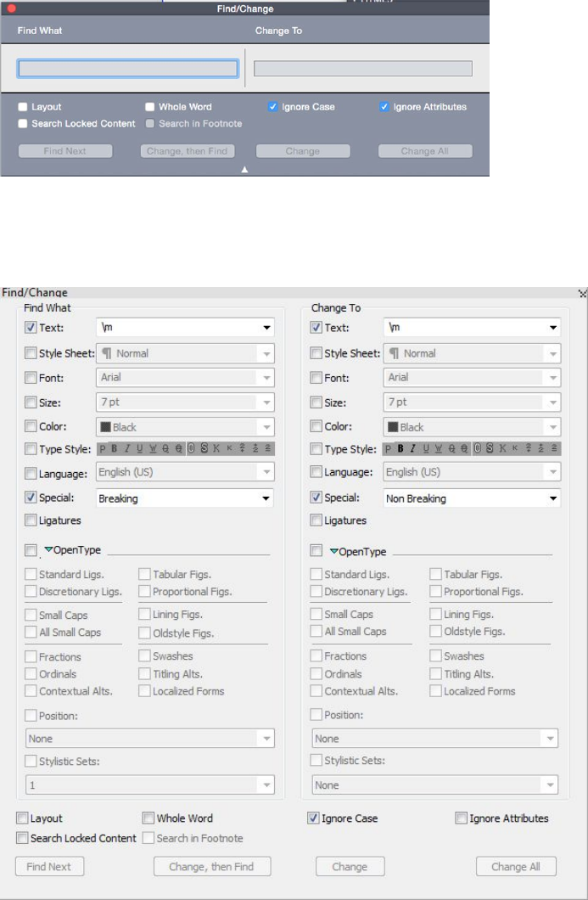Select Bold type style in Change To
Screen dimensions: 588x900
click(x=400, y=449)
